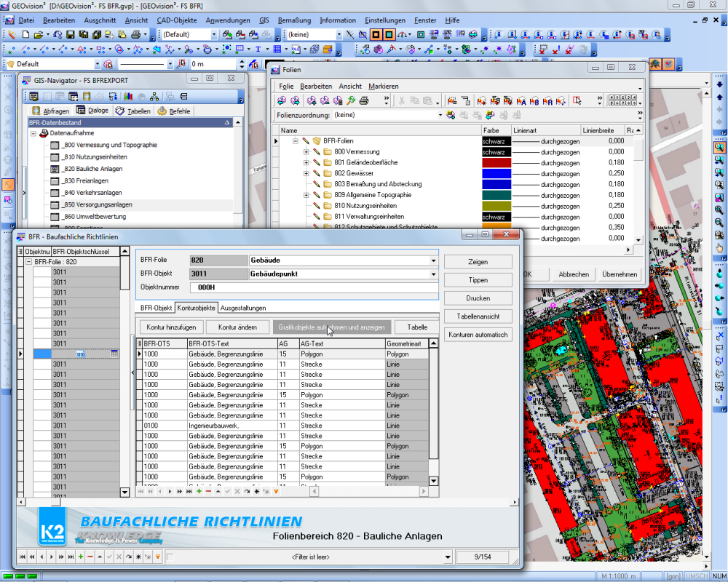Click the orange filter funnel under the Konturobjekte table
The image size is (728, 582).
coord(276,491)
